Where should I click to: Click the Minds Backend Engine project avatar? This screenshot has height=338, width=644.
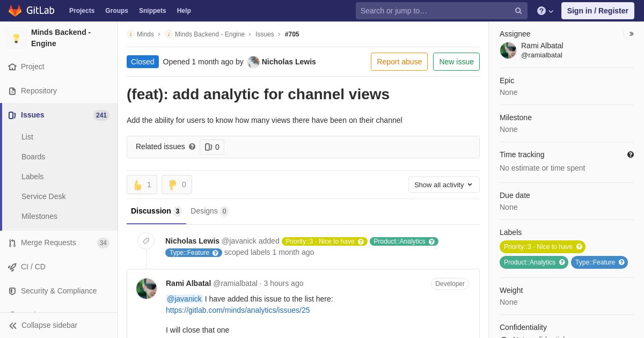coord(16,38)
